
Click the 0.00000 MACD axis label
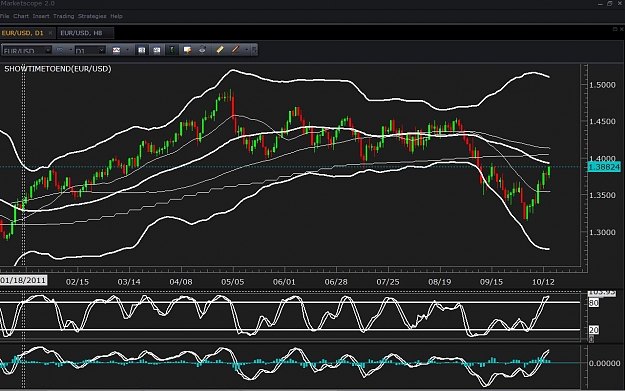click(604, 363)
